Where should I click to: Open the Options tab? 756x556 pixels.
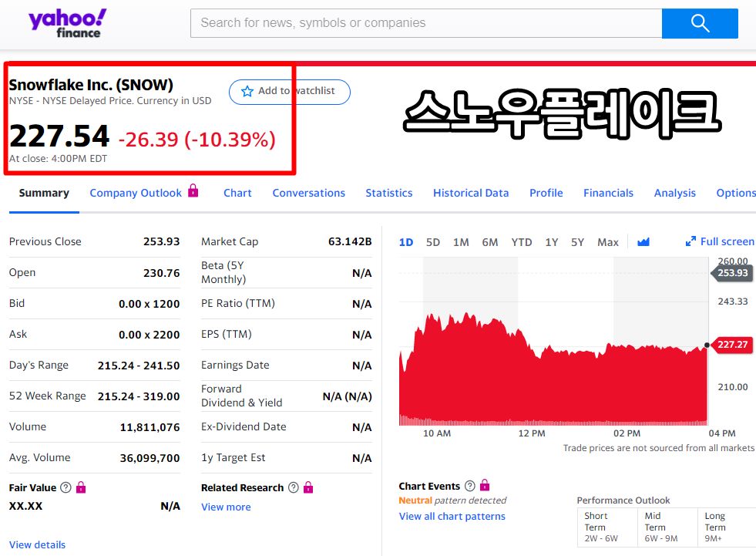tap(736, 193)
